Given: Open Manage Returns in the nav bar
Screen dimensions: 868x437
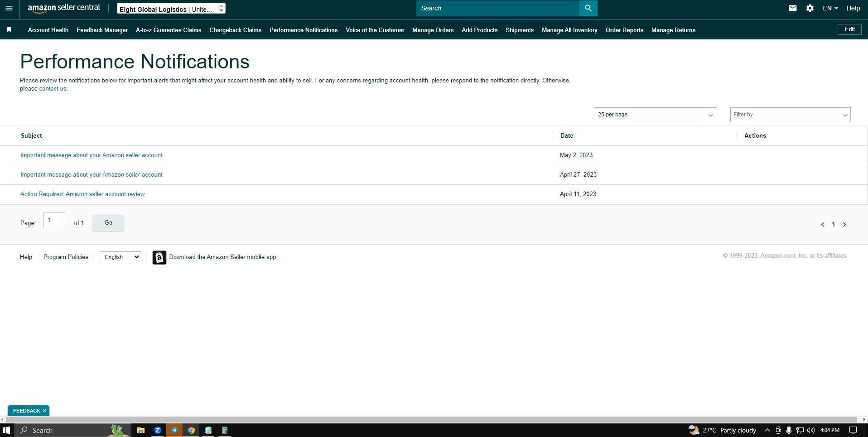Looking at the screenshot, I should click(673, 30).
